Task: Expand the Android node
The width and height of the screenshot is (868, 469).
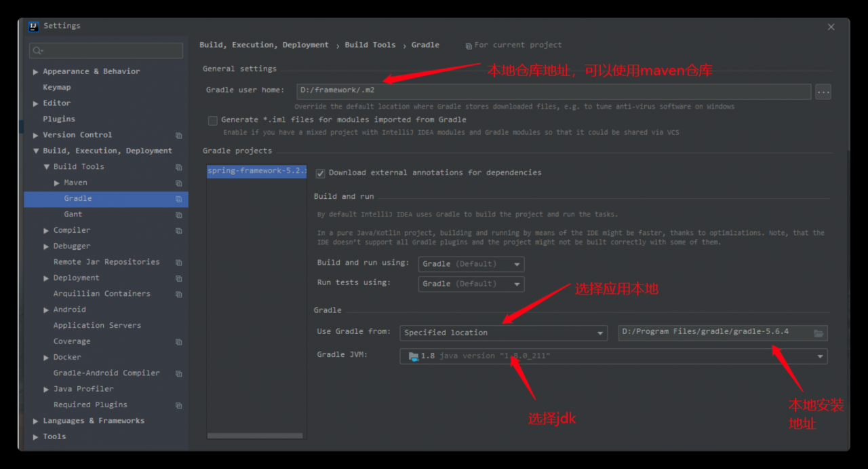Action: [x=47, y=309]
